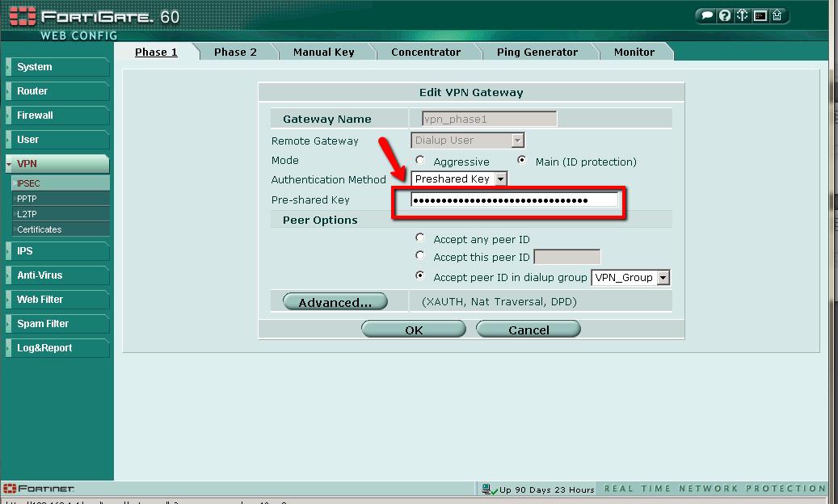Switch to the Phase 1 tab
Image resolution: width=838 pixels, height=504 pixels.
coord(156,52)
